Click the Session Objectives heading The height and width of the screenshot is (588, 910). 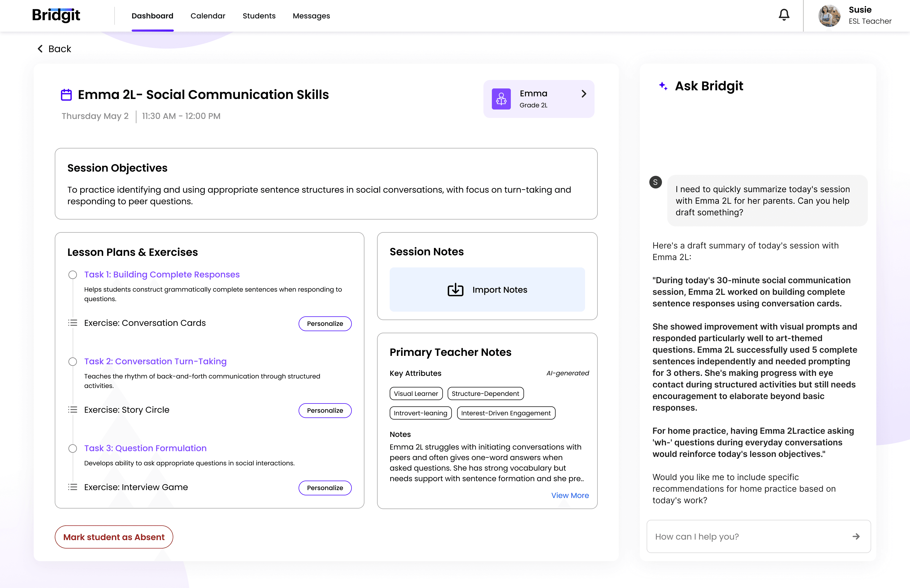tap(117, 168)
